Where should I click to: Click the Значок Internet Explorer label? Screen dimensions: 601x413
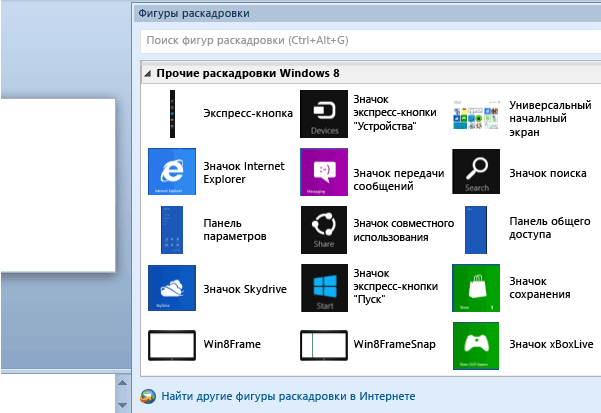(x=244, y=172)
